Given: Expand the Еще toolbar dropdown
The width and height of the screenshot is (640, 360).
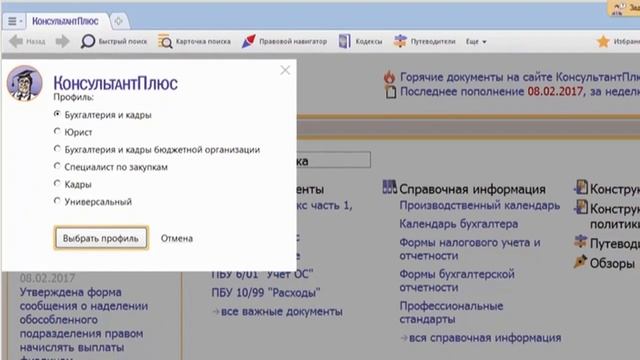Looking at the screenshot, I should point(476,42).
